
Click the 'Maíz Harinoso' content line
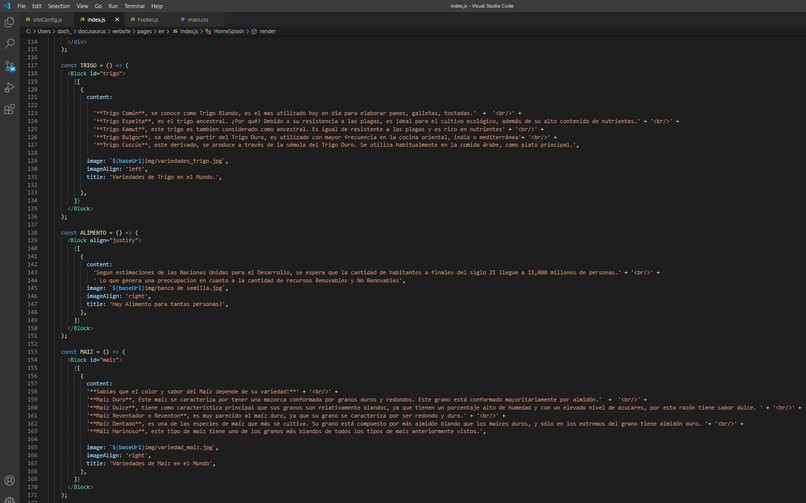[x=286, y=432]
